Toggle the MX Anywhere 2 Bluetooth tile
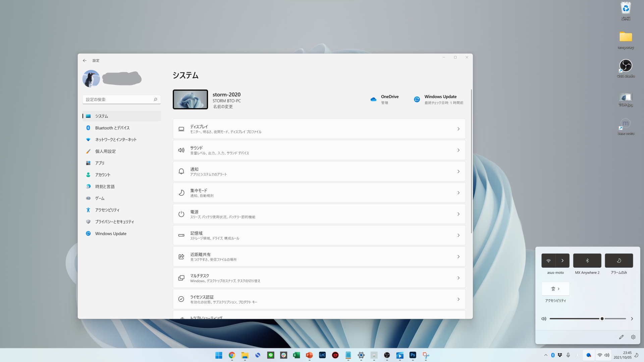The width and height of the screenshot is (644, 362). (x=587, y=260)
